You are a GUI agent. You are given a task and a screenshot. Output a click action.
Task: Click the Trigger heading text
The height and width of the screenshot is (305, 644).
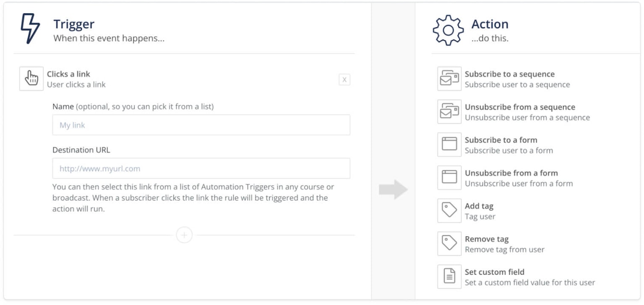click(x=74, y=24)
